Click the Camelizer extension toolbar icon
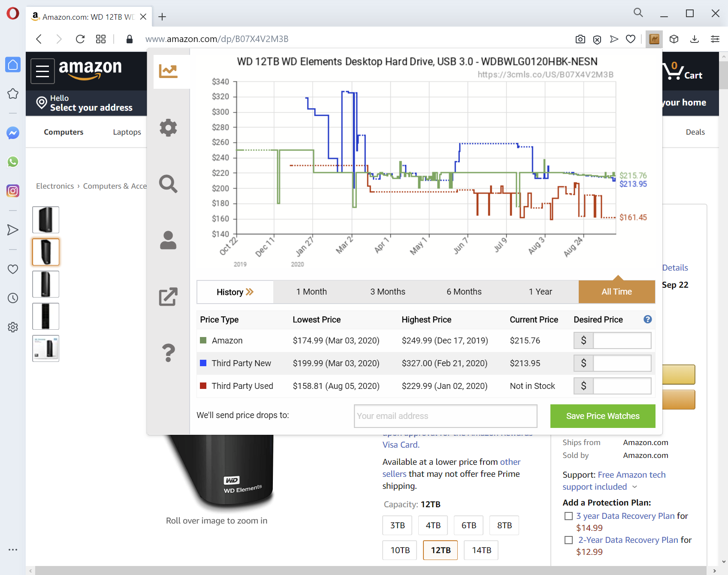Image resolution: width=728 pixels, height=575 pixels. coord(654,39)
